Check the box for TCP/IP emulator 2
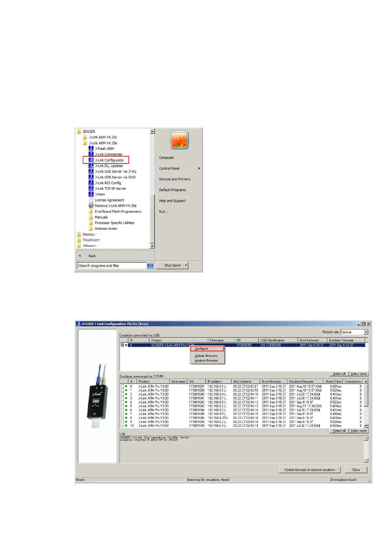392x555 pixels. coord(122,394)
